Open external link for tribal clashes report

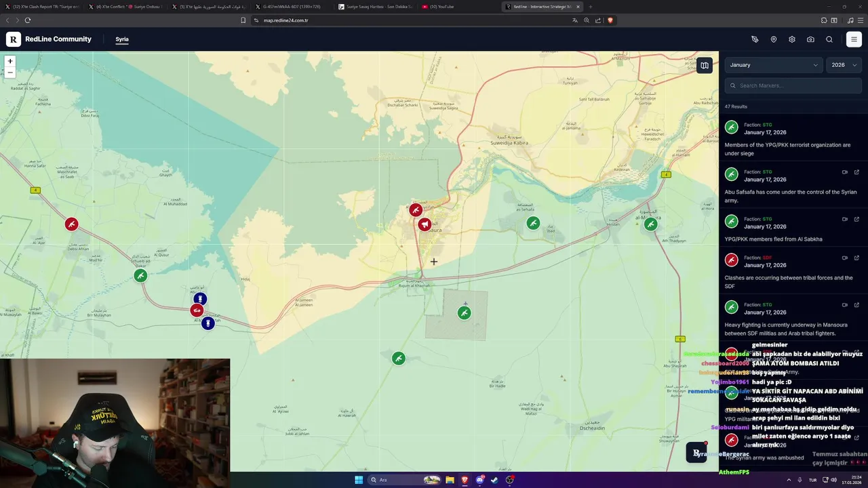point(856,258)
